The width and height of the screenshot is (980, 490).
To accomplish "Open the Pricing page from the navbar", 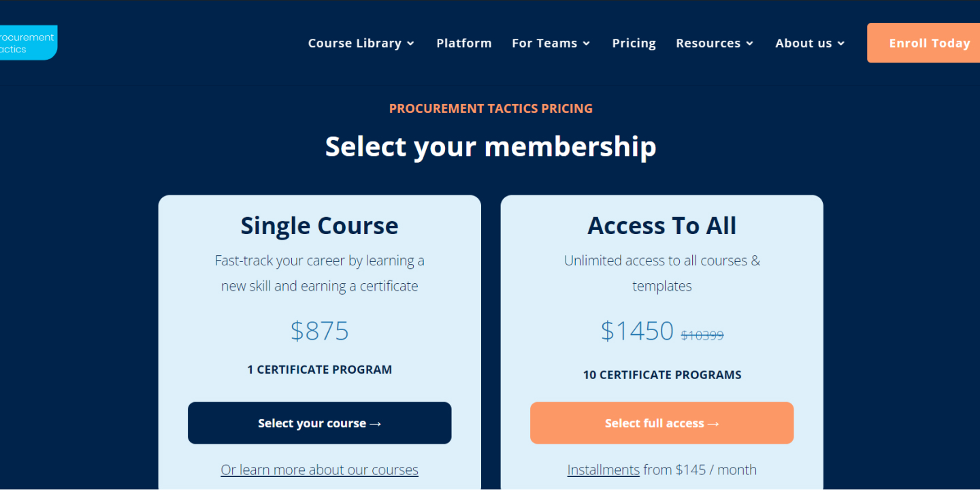I will pos(634,43).
